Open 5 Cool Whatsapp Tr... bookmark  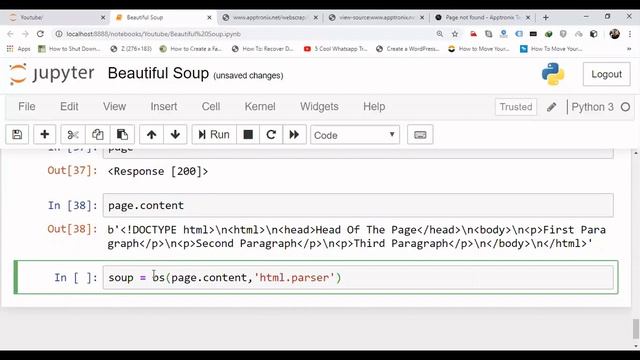336,49
